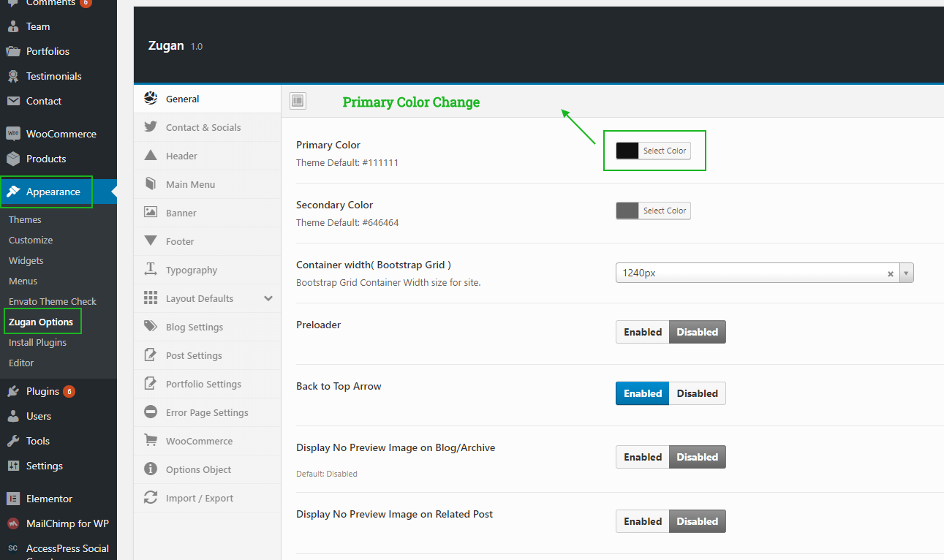Click the Plugins update count badge
The image size is (944, 560).
click(69, 391)
